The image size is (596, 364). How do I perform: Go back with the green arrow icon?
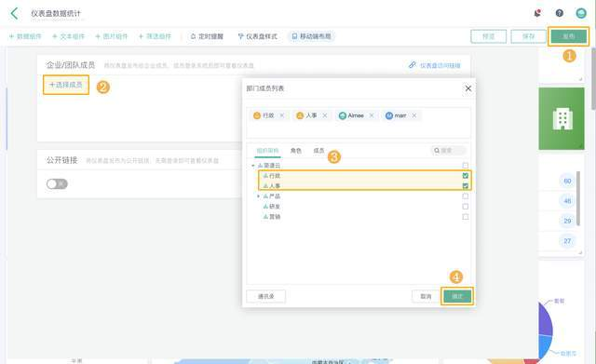14,13
